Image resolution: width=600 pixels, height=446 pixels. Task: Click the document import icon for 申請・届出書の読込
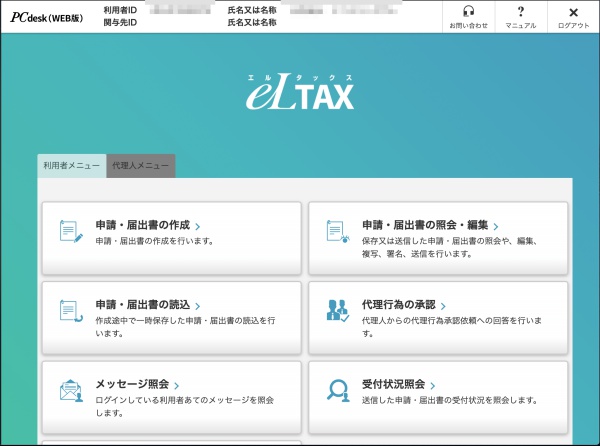71,311
